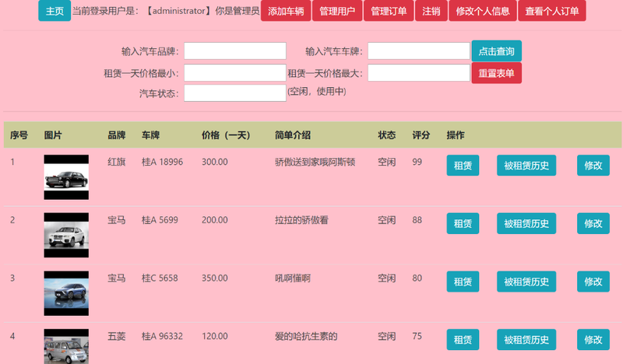This screenshot has height=364, width=623.
Task: Select price 120.00 cell
Action: [x=215, y=336]
